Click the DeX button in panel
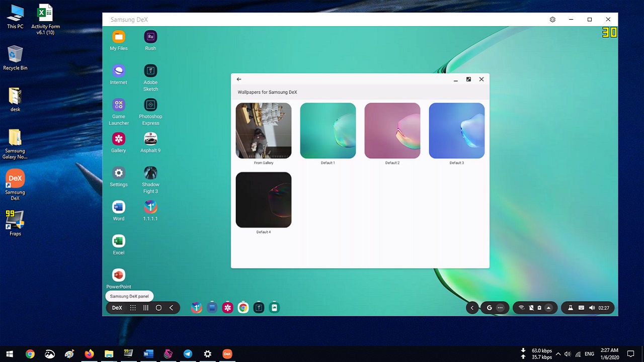 pos(117,308)
